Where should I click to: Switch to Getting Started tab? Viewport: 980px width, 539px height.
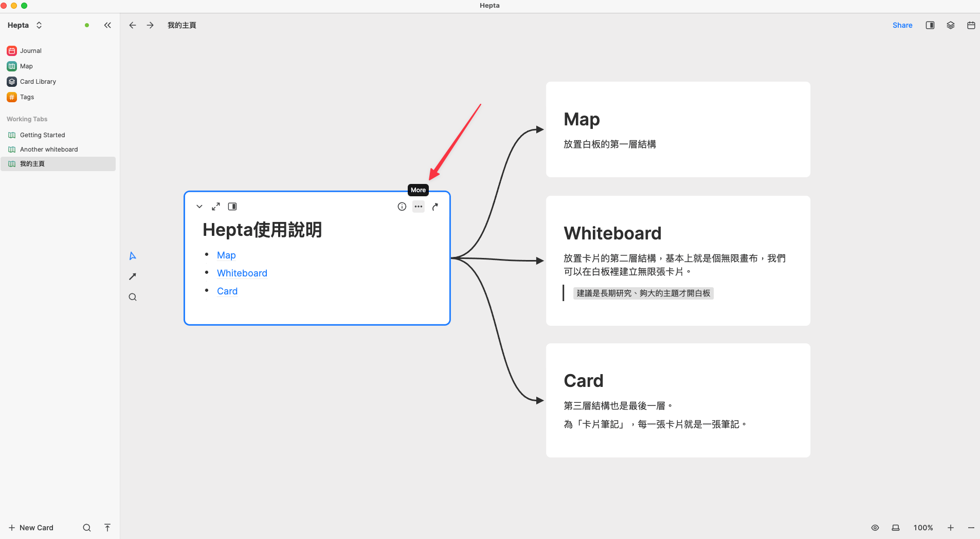(x=42, y=135)
